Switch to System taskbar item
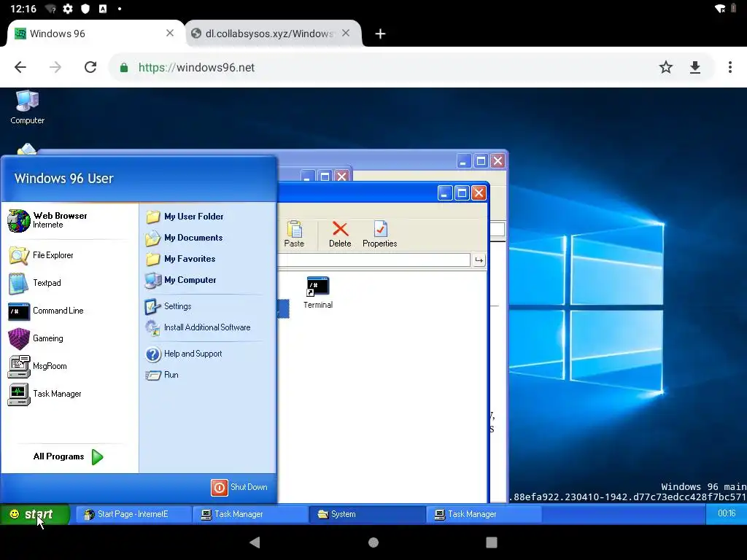This screenshot has width=747, height=560. tap(367, 514)
